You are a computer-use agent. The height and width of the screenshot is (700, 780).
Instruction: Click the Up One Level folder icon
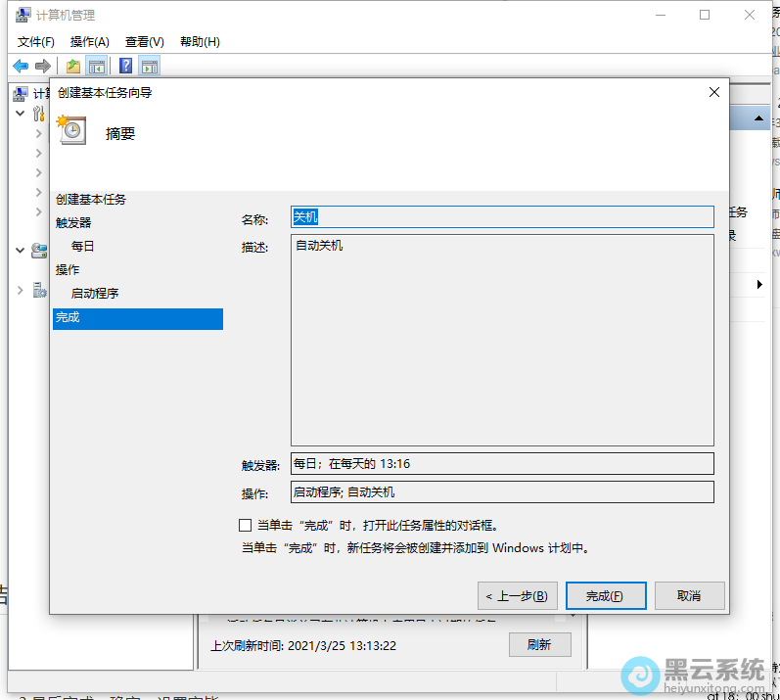click(x=72, y=66)
